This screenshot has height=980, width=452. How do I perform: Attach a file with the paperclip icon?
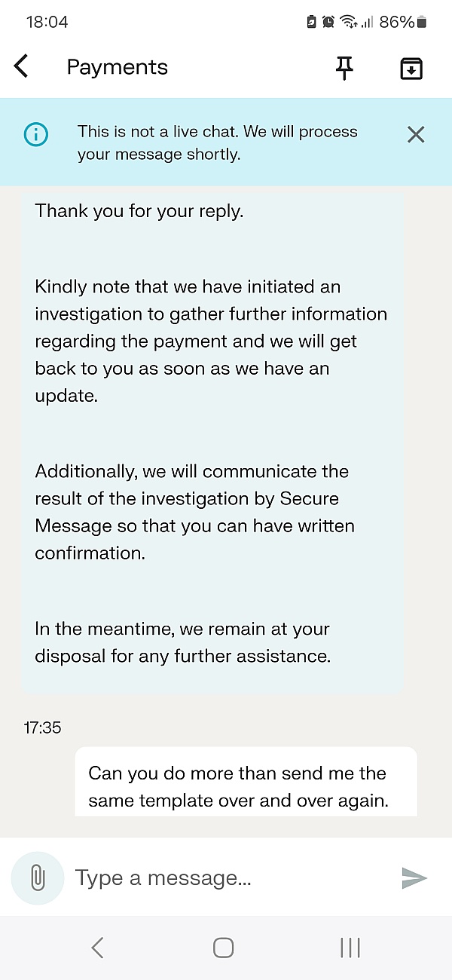click(38, 878)
